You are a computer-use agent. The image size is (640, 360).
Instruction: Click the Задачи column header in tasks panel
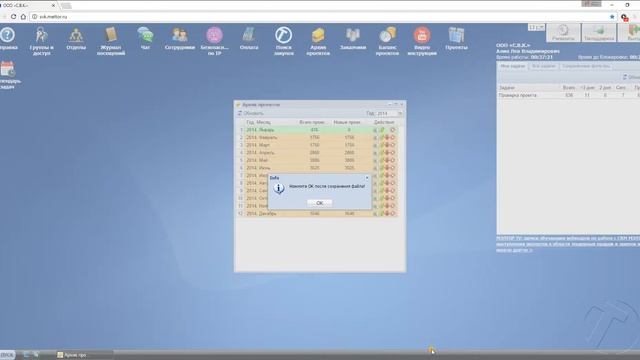coord(528,88)
